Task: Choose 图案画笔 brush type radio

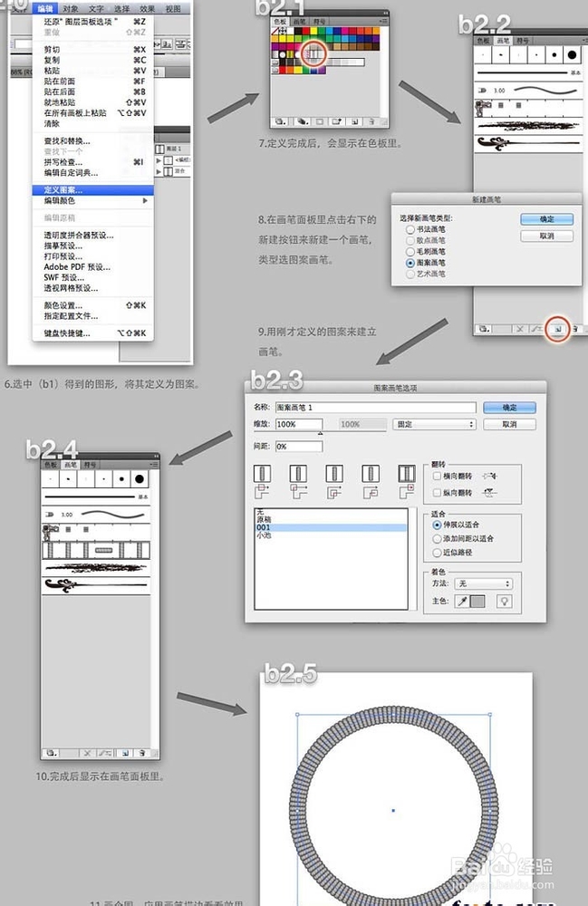Action: pyautogui.click(x=410, y=263)
